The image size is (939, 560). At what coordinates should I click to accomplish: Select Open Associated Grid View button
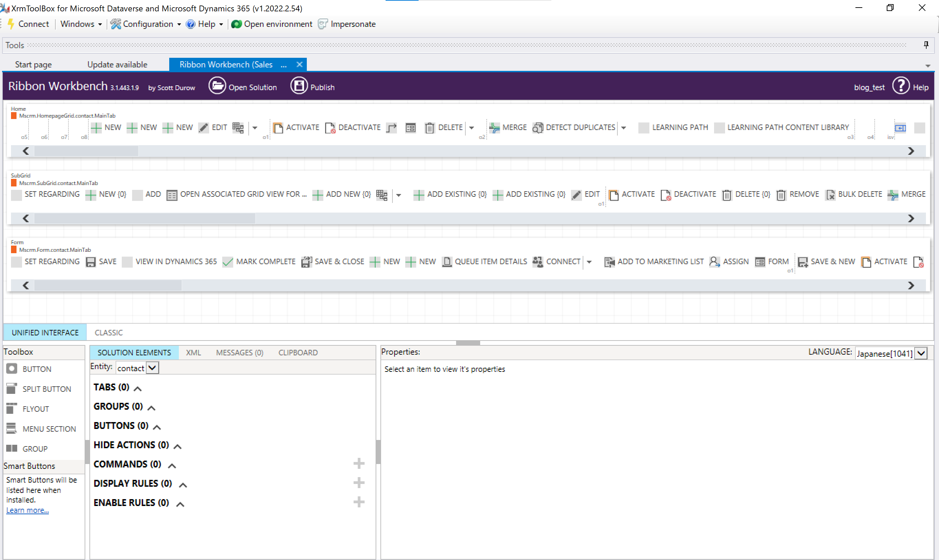click(237, 194)
